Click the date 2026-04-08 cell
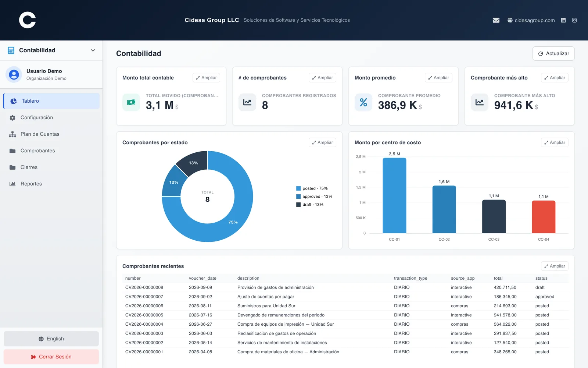 [x=200, y=352]
